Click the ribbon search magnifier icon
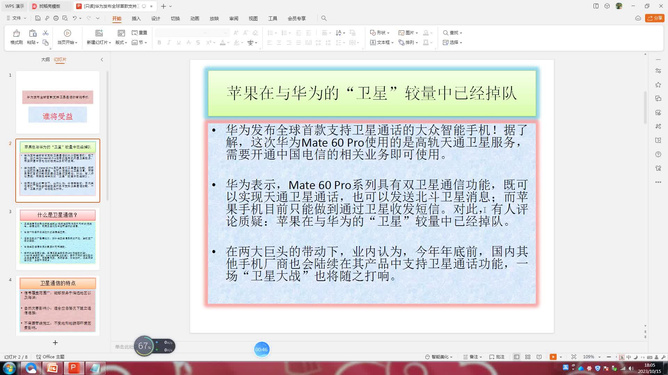668x375 pixels. click(x=324, y=18)
